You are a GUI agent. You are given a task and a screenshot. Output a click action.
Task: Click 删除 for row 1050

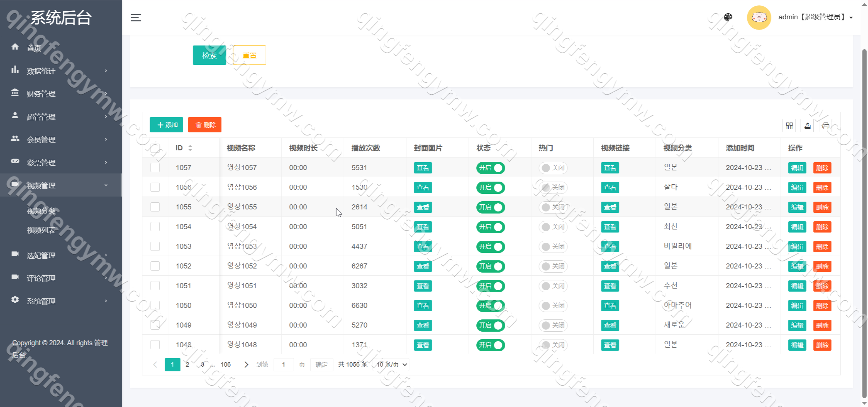coord(822,306)
